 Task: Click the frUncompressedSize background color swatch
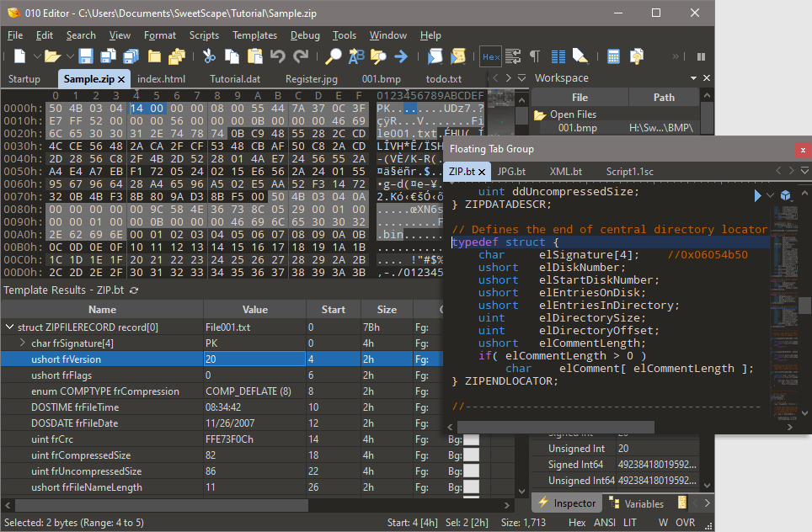coord(471,471)
